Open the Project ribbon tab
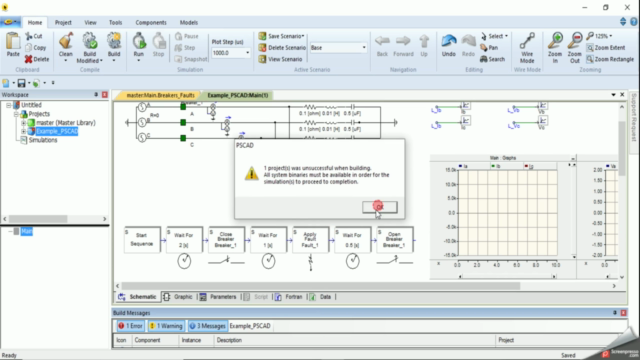Image resolution: width=640 pixels, height=360 pixels. (x=63, y=22)
